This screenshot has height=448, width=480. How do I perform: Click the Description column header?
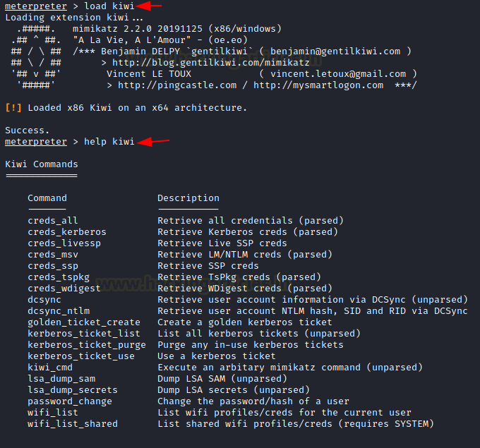pyautogui.click(x=188, y=198)
